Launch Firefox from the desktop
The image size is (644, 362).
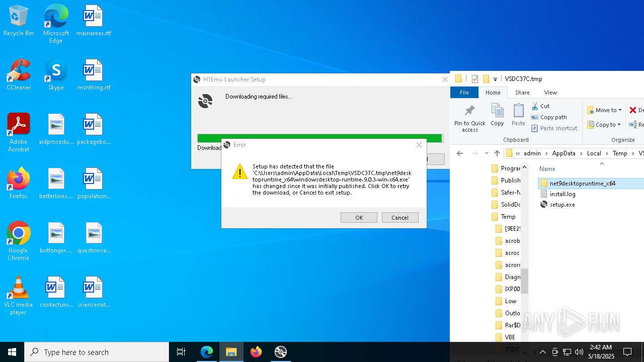click(19, 184)
